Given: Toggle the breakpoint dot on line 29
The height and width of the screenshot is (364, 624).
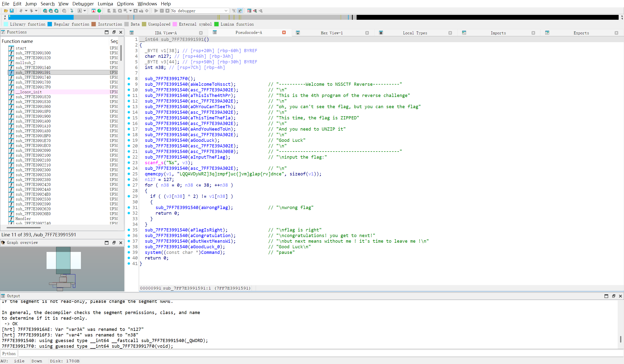Looking at the screenshot, I should tap(129, 196).
